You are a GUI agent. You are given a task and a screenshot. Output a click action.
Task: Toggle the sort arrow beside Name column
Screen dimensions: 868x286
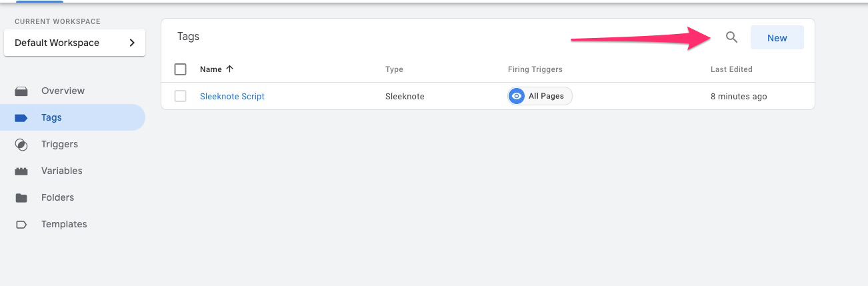pos(230,69)
